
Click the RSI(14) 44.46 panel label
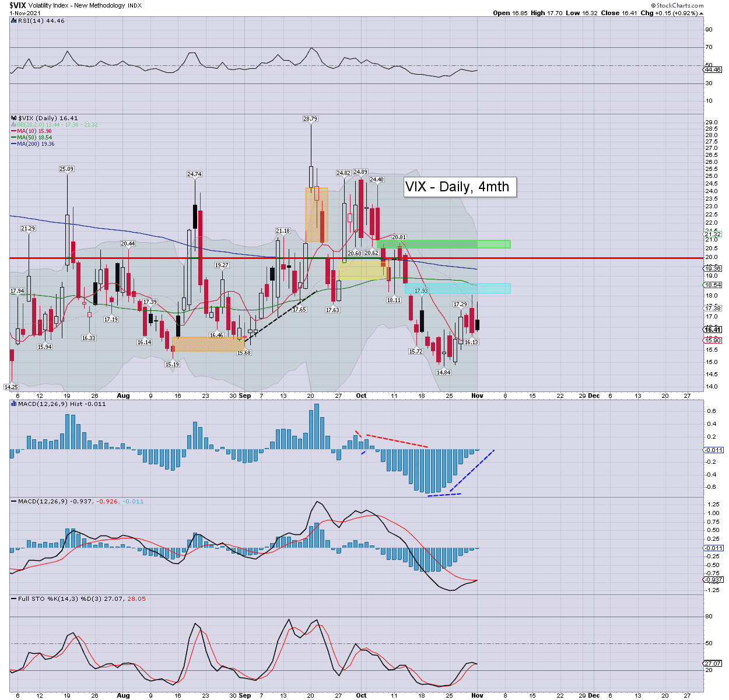click(38, 20)
